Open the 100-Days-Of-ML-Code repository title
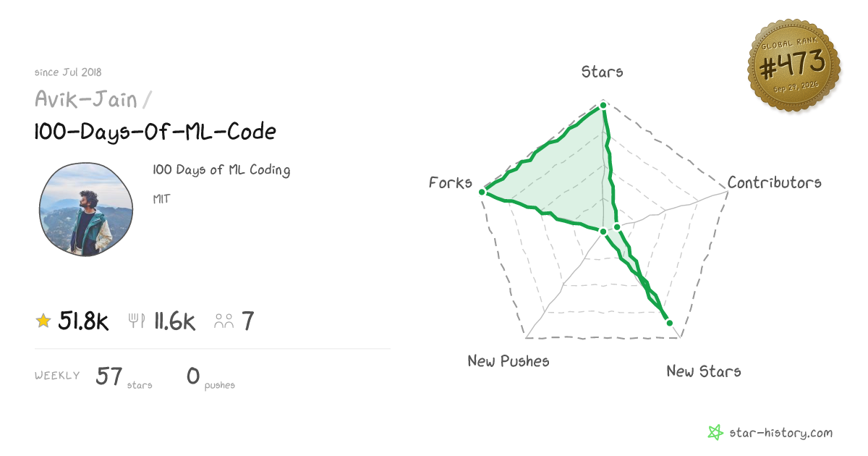 [x=155, y=132]
